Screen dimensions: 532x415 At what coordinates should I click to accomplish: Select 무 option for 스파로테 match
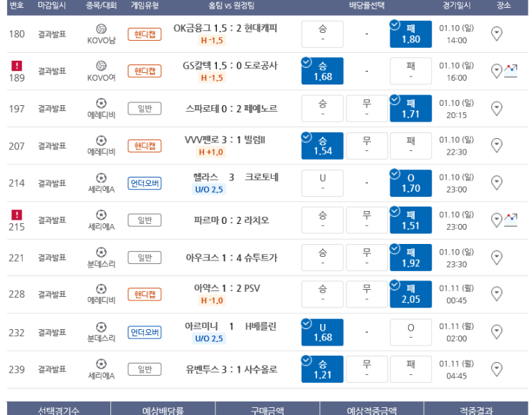click(x=367, y=109)
